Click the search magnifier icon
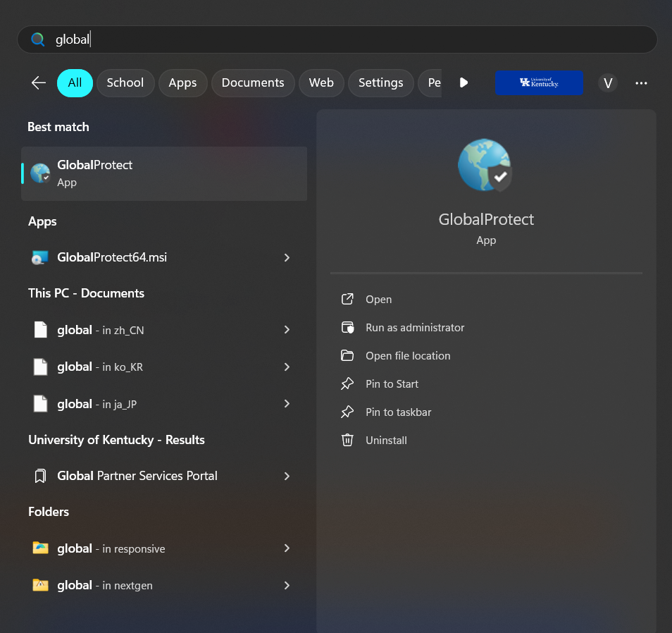Screen dimensions: 672x633 tap(38, 39)
